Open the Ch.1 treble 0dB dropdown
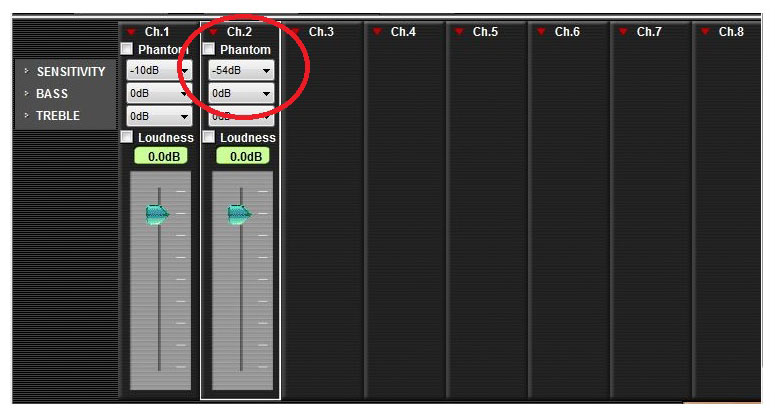The image size is (775, 417). [159, 116]
